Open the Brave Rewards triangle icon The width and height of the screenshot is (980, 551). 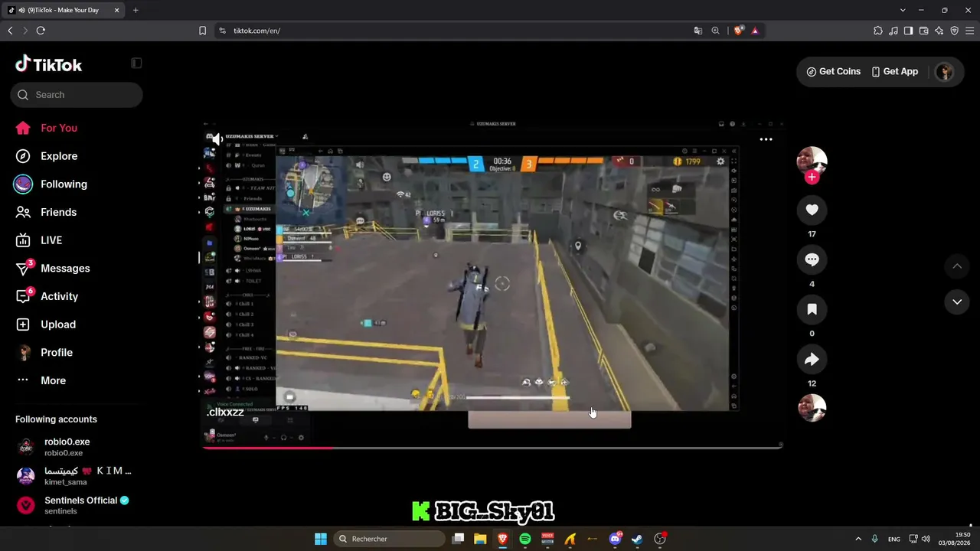click(x=755, y=31)
